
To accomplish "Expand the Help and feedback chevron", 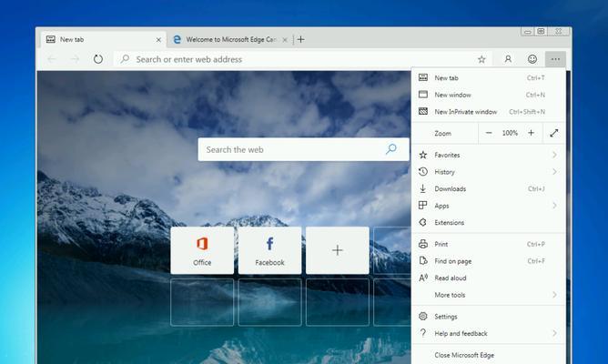I will 554,333.
